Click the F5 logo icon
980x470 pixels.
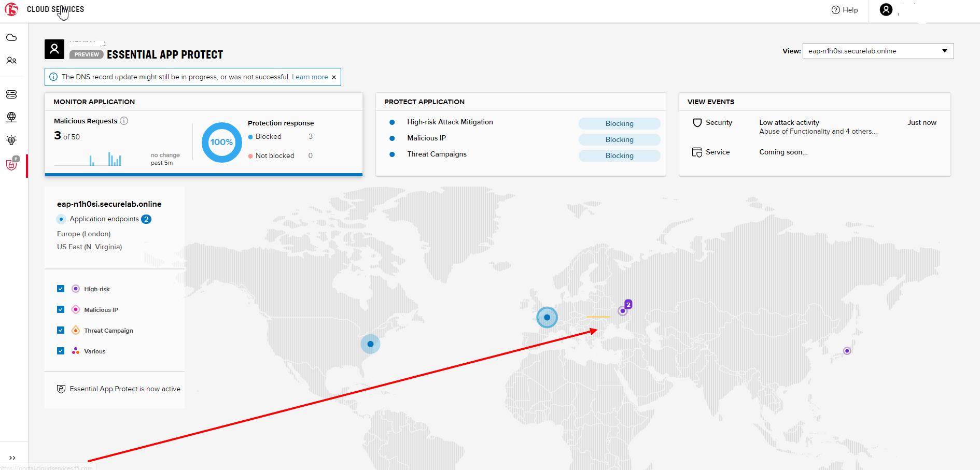(x=11, y=9)
